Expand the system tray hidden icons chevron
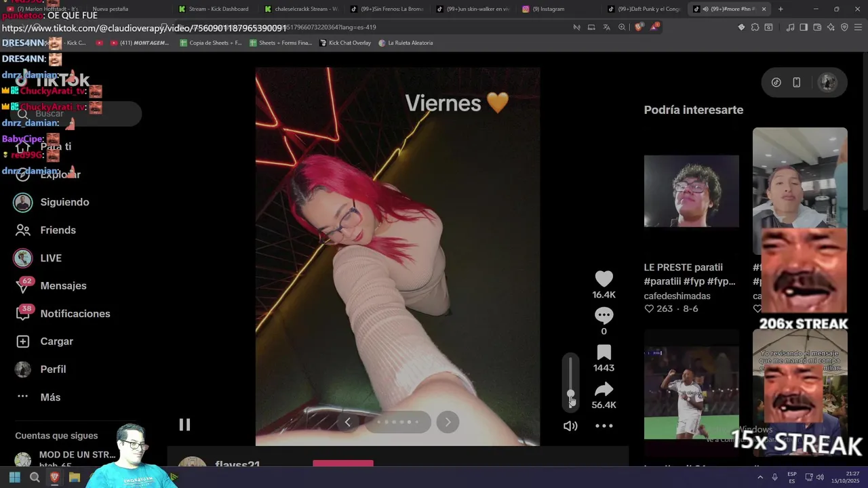Screen dimensions: 868x488 pos(760,477)
